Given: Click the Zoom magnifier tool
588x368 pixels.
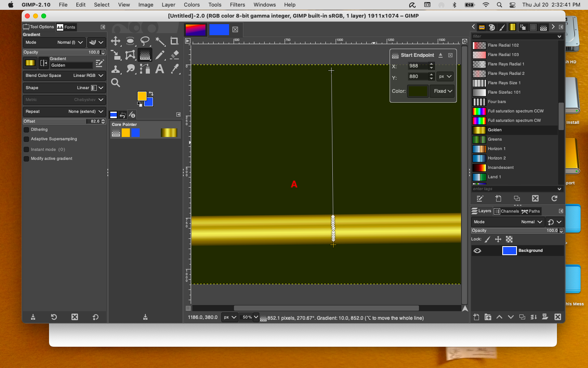Looking at the screenshot, I should [x=116, y=83].
